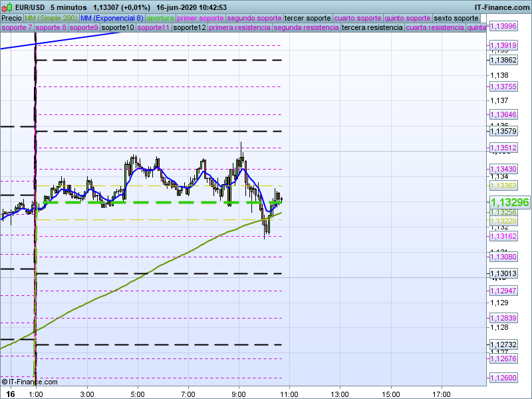The width and height of the screenshot is (532, 399).
Task: Select the soporte12 indicator label
Action: click(190, 28)
